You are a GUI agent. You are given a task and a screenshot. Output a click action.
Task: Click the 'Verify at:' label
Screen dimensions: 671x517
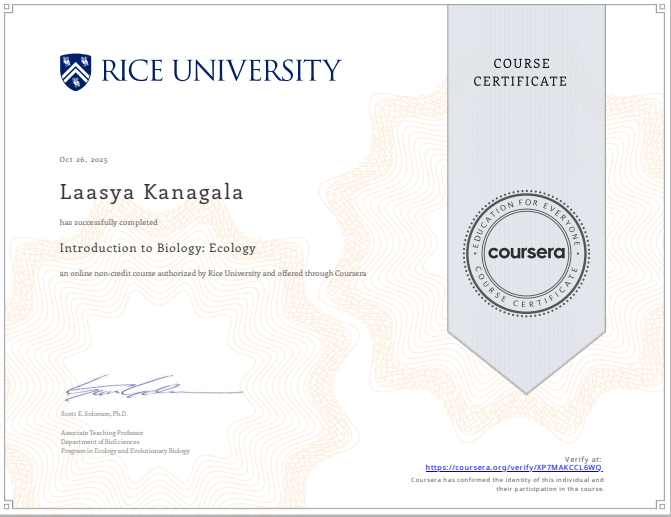point(583,458)
